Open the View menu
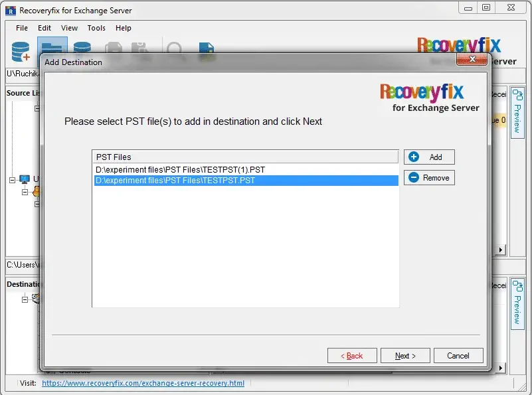This screenshot has width=532, height=395. [69, 28]
